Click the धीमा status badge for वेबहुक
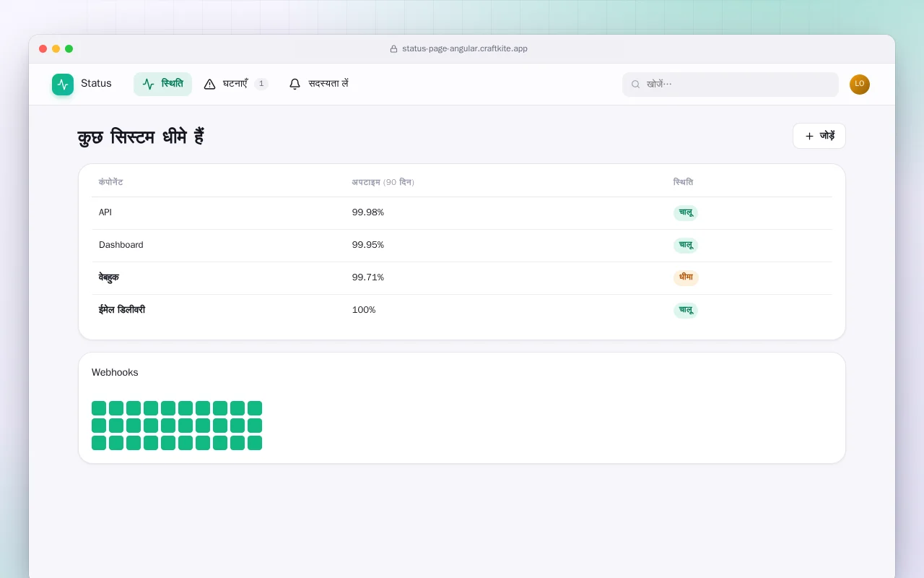This screenshot has height=578, width=924. [686, 277]
